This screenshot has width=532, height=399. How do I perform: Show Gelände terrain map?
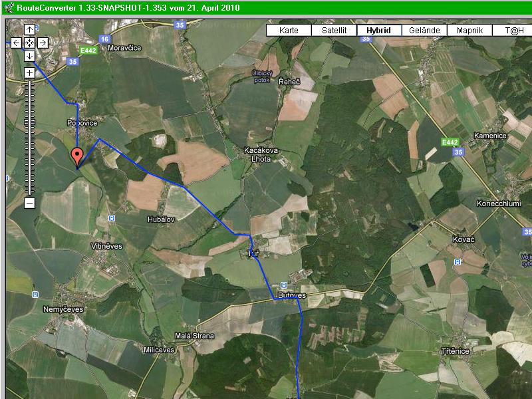tap(424, 31)
